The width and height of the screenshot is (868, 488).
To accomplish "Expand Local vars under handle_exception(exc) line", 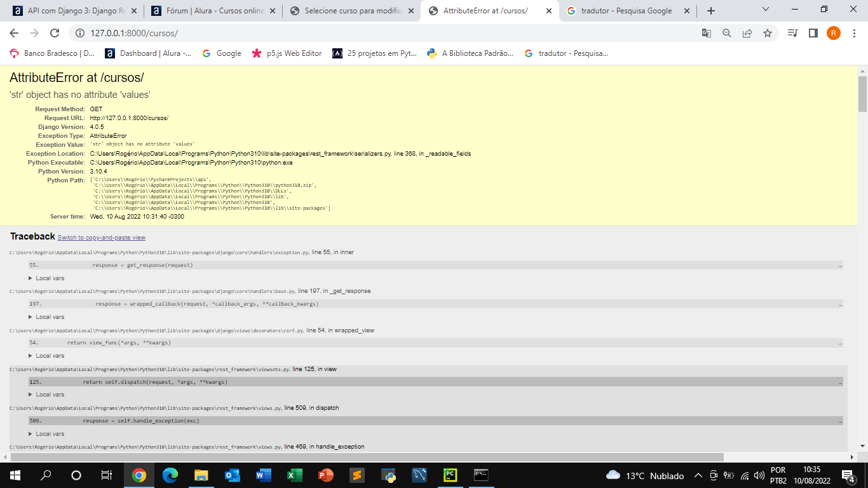I will coord(46,434).
